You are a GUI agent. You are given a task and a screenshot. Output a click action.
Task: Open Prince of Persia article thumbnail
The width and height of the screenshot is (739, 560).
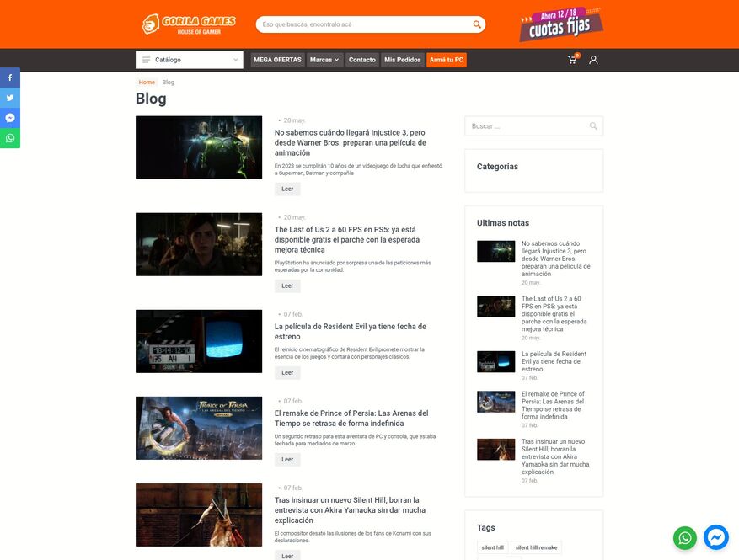click(x=199, y=428)
